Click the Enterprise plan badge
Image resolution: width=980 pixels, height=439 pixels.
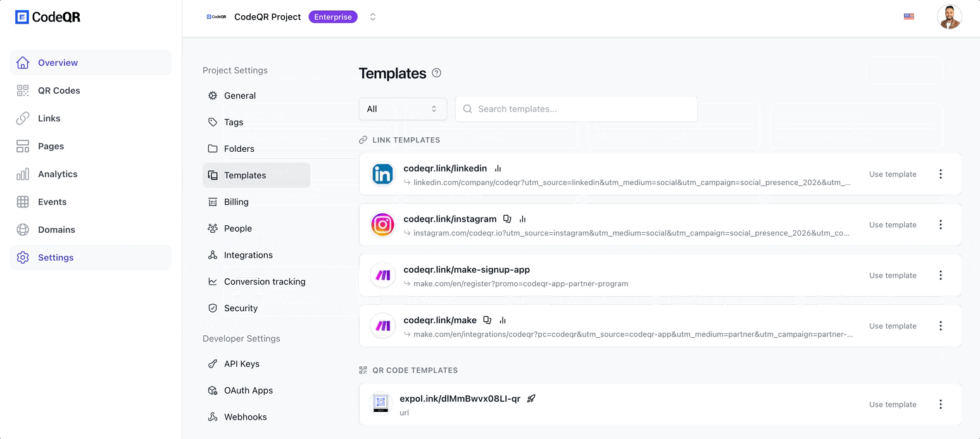[x=333, y=17]
